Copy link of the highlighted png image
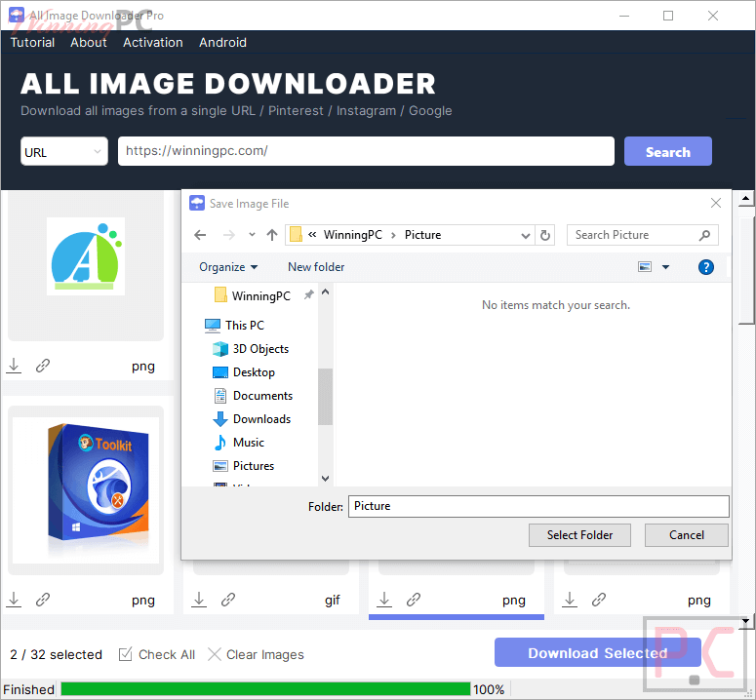The height and width of the screenshot is (700, 756). [414, 600]
